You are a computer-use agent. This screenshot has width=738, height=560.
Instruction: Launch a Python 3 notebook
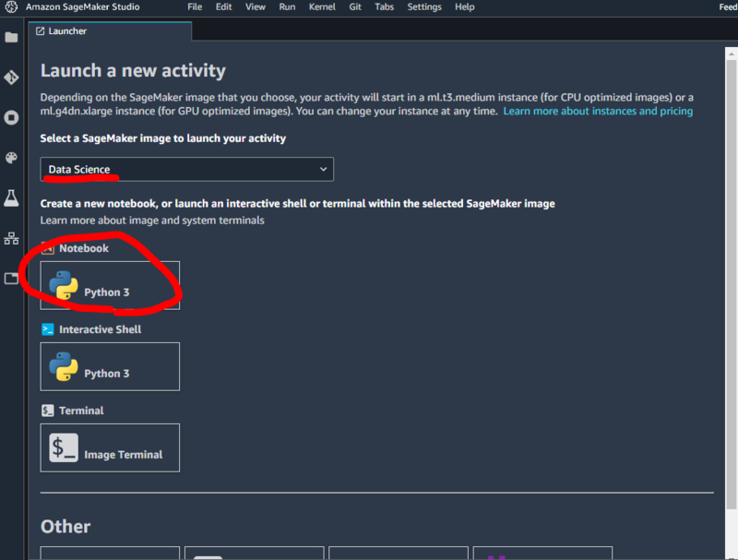(110, 285)
